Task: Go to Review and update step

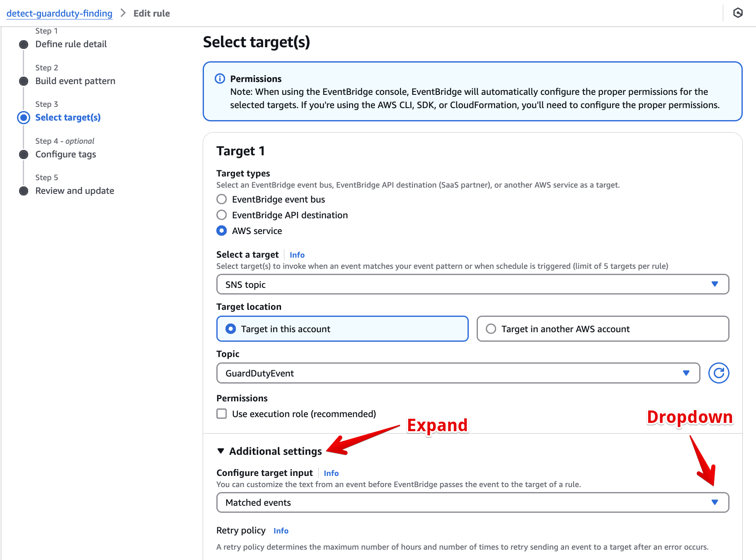Action: (75, 191)
